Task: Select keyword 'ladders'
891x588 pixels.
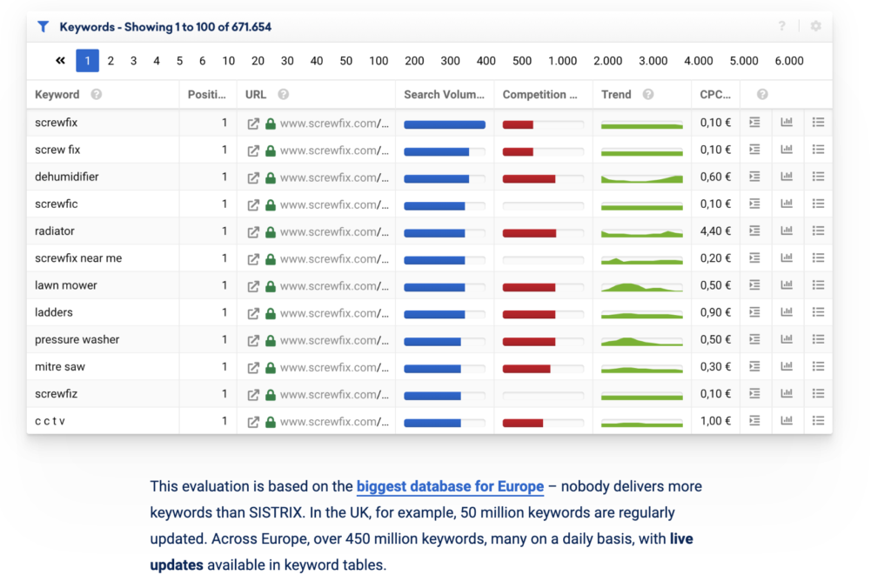Action: (x=54, y=312)
